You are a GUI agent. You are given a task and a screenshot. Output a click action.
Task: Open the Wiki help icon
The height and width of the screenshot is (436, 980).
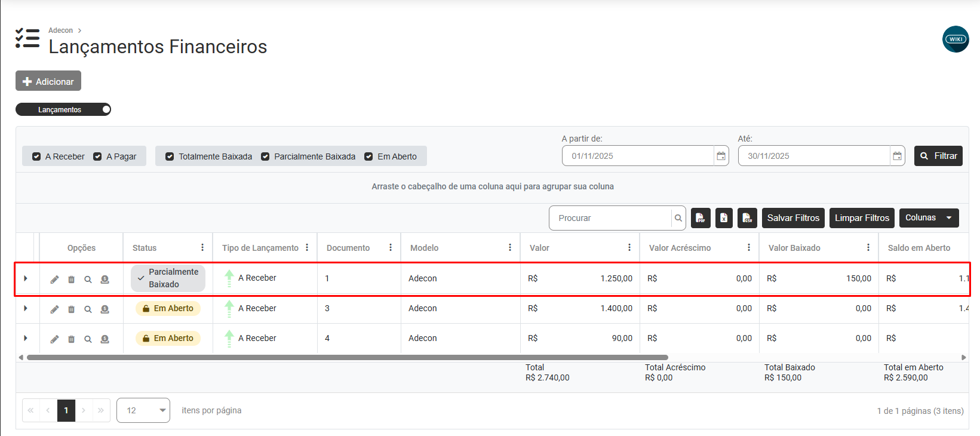956,39
